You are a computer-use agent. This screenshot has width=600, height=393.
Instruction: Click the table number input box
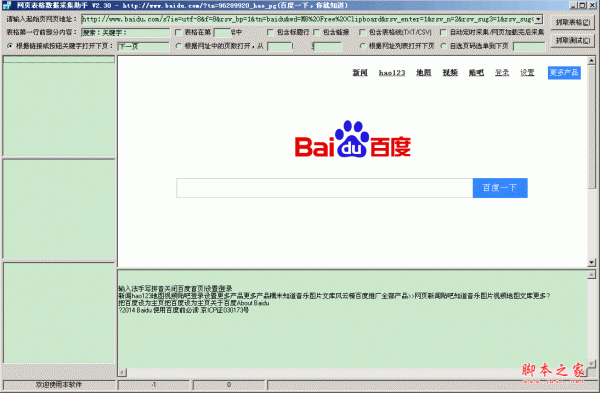click(x=222, y=33)
